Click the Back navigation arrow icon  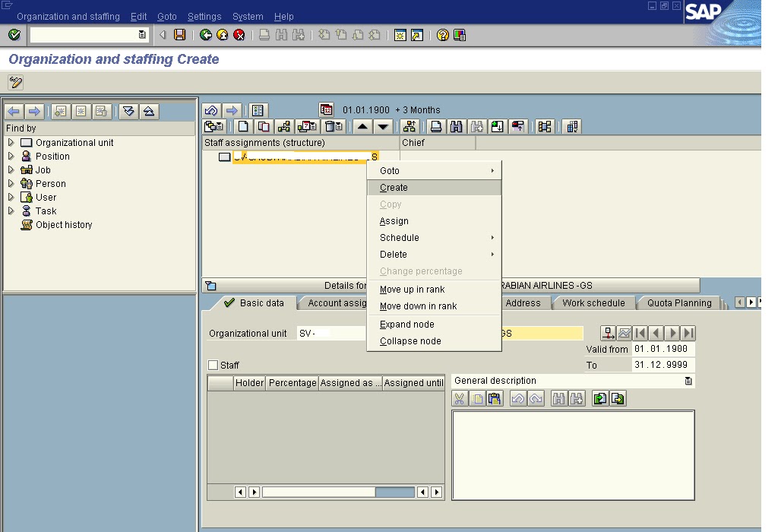(x=206, y=34)
